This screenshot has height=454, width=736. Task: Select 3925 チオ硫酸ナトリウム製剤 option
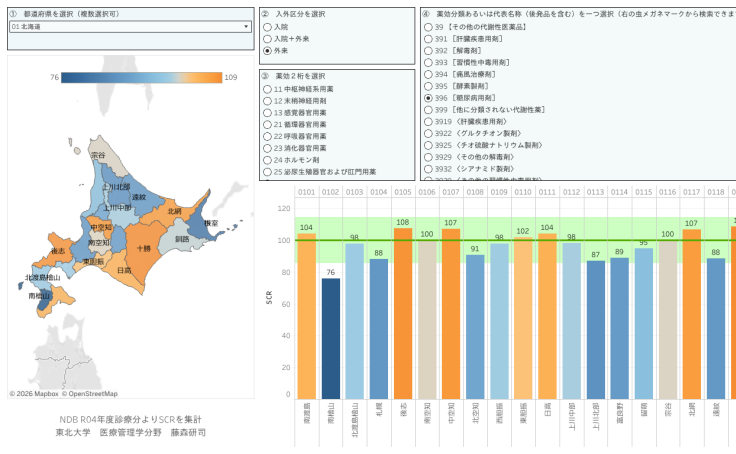(x=429, y=145)
